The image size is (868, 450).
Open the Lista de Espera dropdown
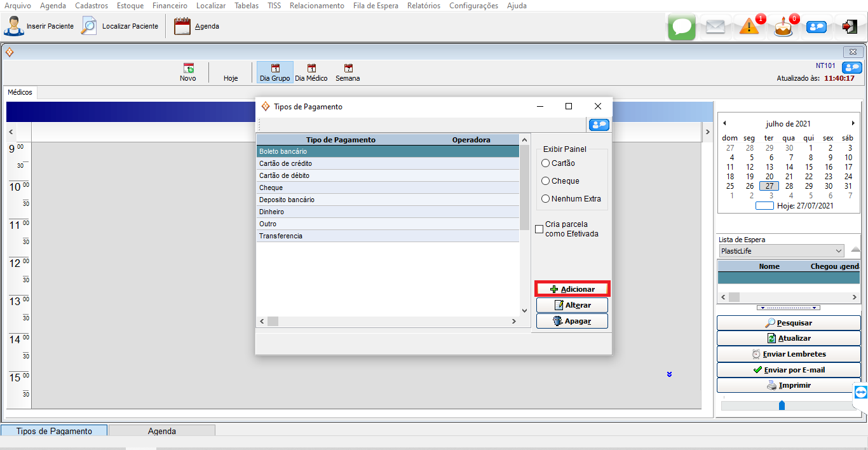coord(839,251)
